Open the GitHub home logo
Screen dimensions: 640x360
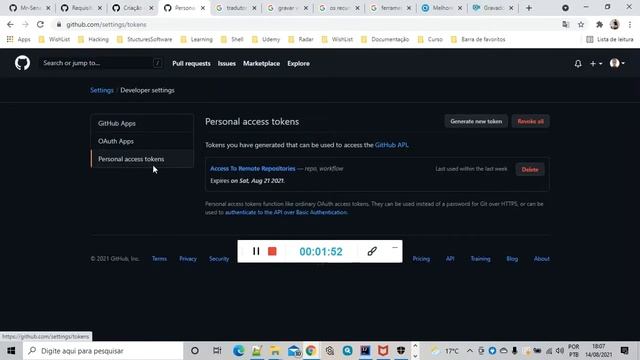(22, 63)
